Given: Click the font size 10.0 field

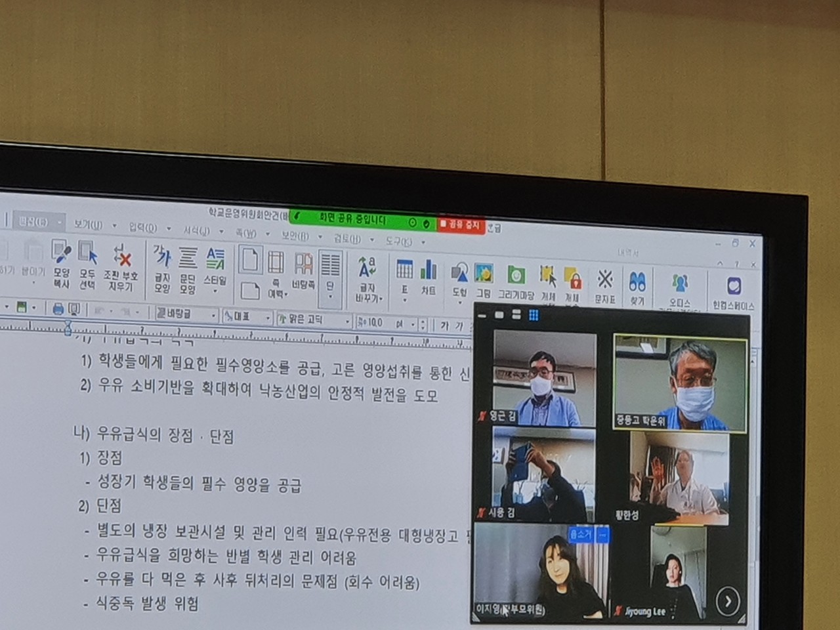Looking at the screenshot, I should click(374, 322).
